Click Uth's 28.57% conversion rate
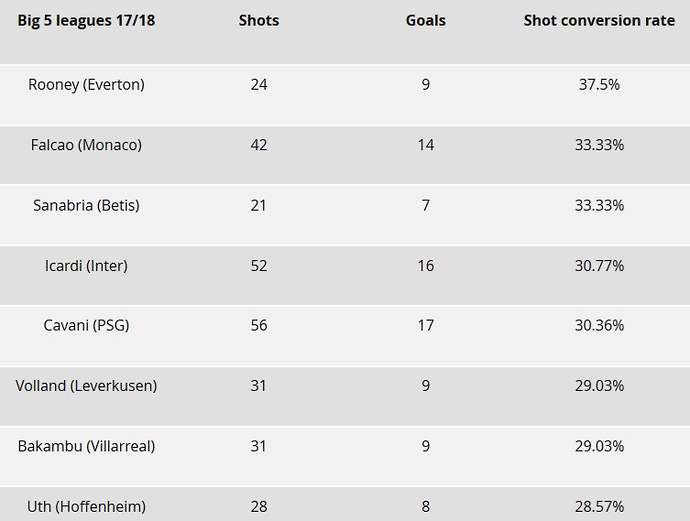690x521 pixels. 599,506
